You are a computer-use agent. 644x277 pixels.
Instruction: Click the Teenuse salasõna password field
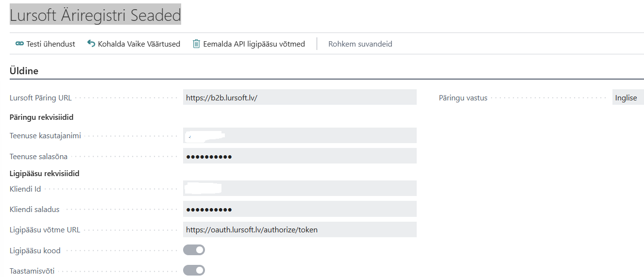click(x=300, y=156)
